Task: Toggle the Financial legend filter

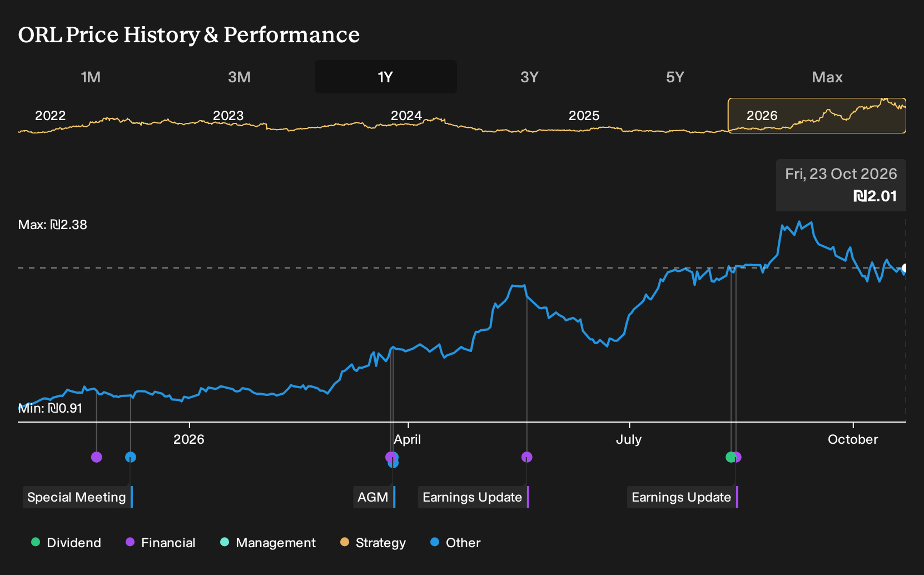Action: click(161, 543)
